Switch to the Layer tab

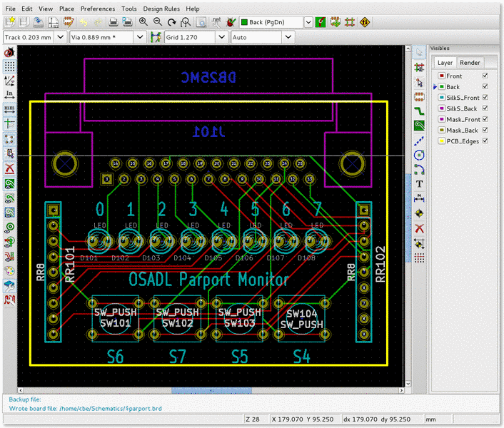pos(445,63)
